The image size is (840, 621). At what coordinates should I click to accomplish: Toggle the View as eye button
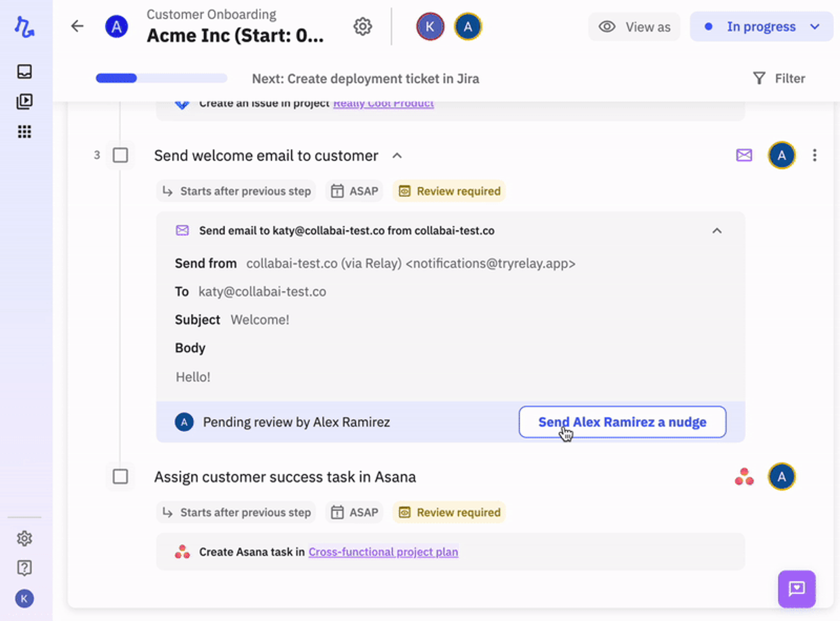[634, 27]
